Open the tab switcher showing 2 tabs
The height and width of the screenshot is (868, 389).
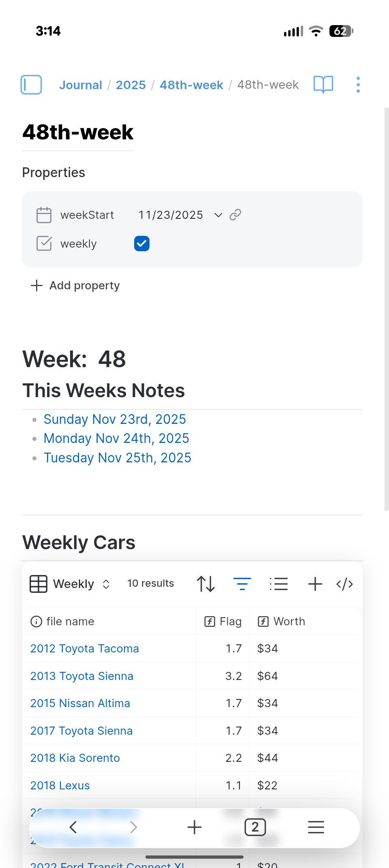[255, 827]
